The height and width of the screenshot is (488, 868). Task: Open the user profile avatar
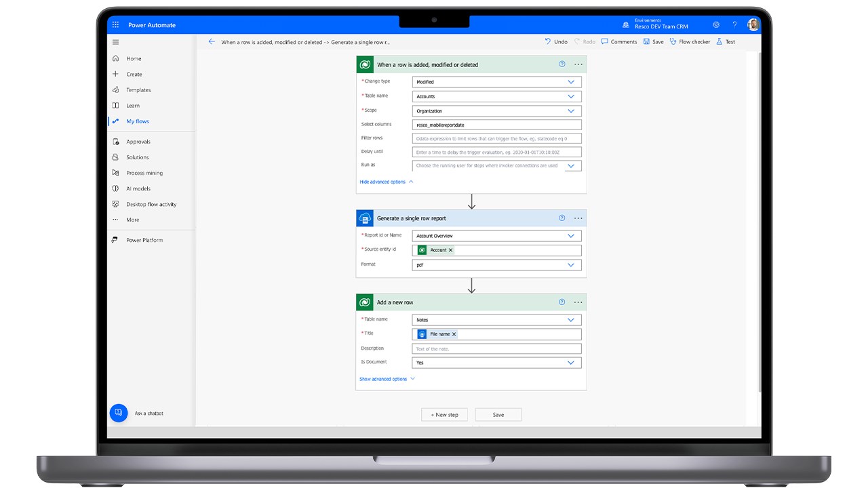(x=753, y=25)
